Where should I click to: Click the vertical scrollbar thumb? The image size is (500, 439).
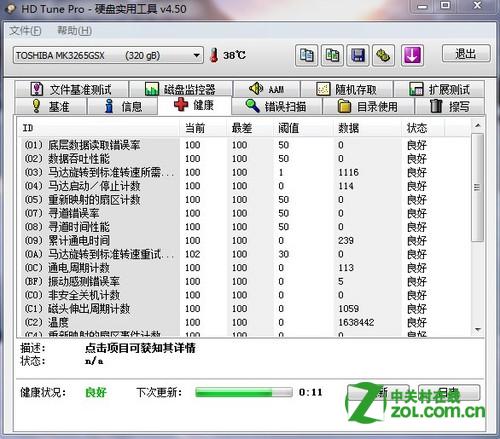click(478, 187)
